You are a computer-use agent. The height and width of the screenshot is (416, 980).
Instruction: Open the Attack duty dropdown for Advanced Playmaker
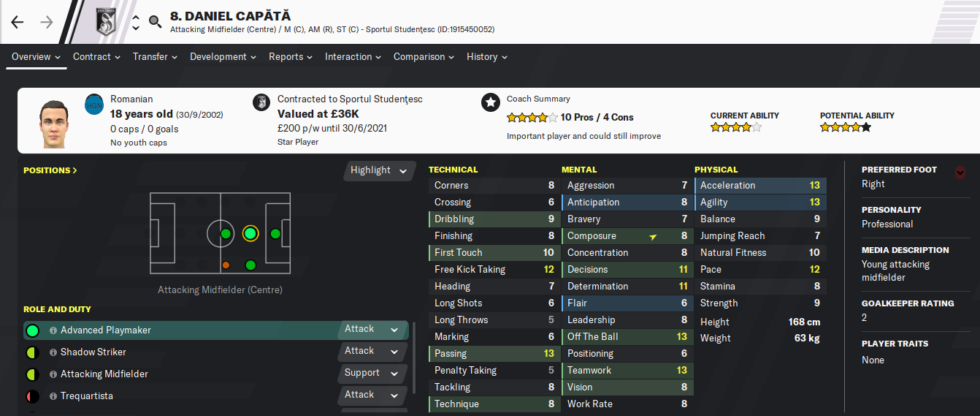(371, 330)
